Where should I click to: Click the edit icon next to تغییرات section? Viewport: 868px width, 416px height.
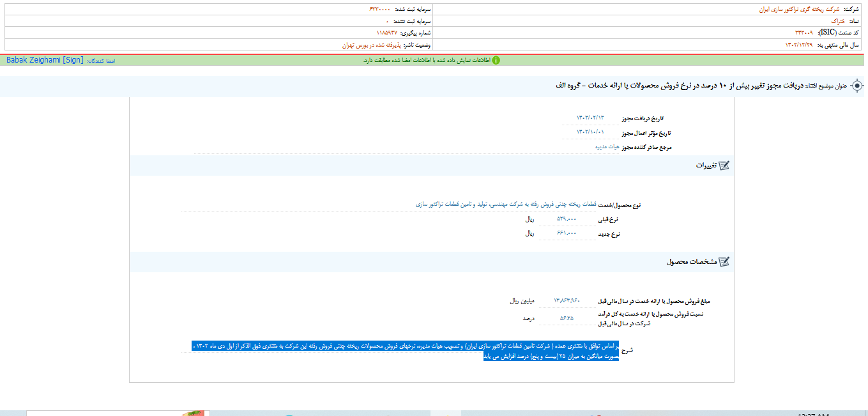[x=724, y=164]
